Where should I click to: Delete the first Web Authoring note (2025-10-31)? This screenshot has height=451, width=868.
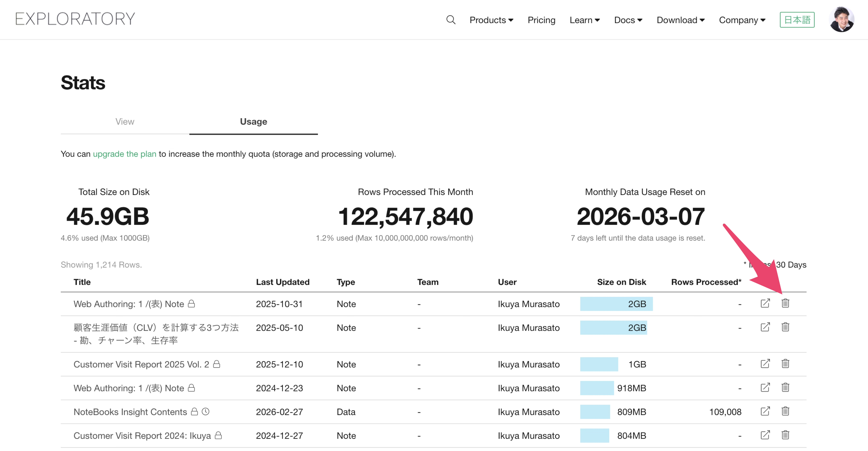point(785,303)
